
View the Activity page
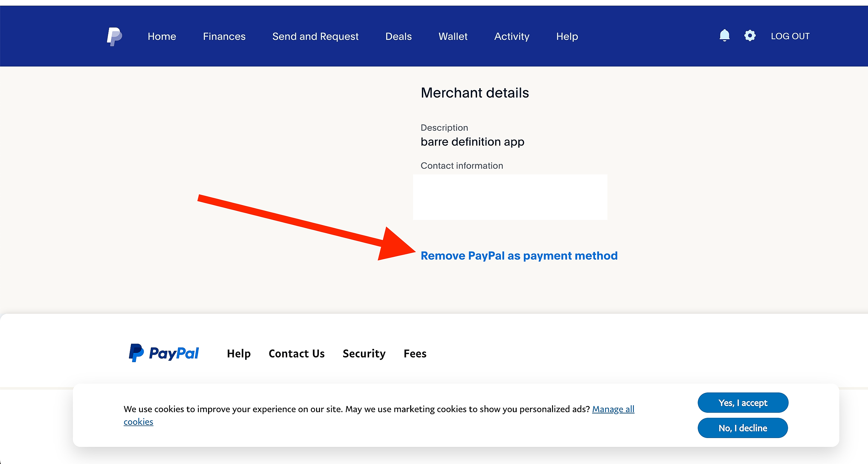pos(512,36)
